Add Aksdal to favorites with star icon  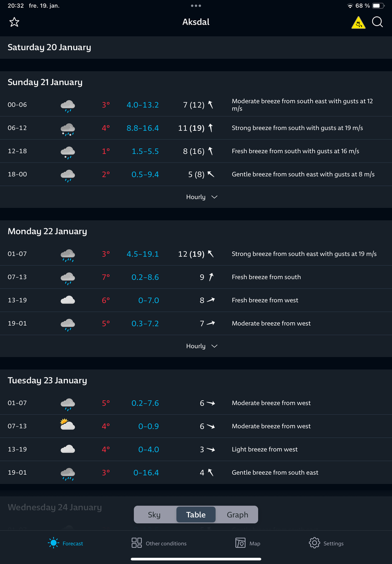[x=14, y=22]
